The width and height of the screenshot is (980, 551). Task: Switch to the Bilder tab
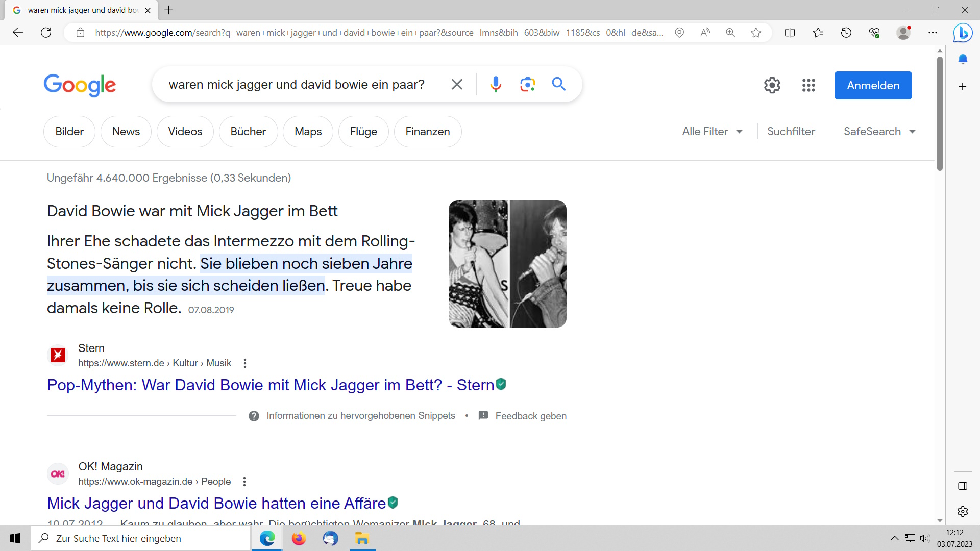pos(69,132)
